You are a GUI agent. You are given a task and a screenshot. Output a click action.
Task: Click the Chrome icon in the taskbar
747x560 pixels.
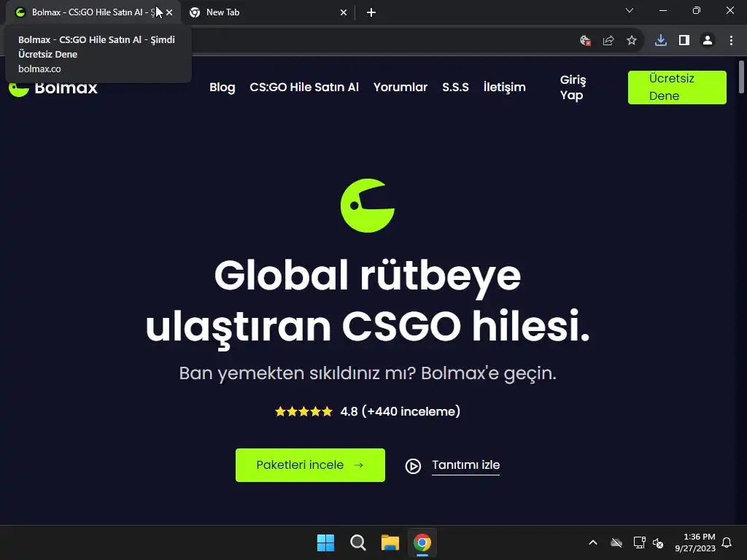click(422, 542)
